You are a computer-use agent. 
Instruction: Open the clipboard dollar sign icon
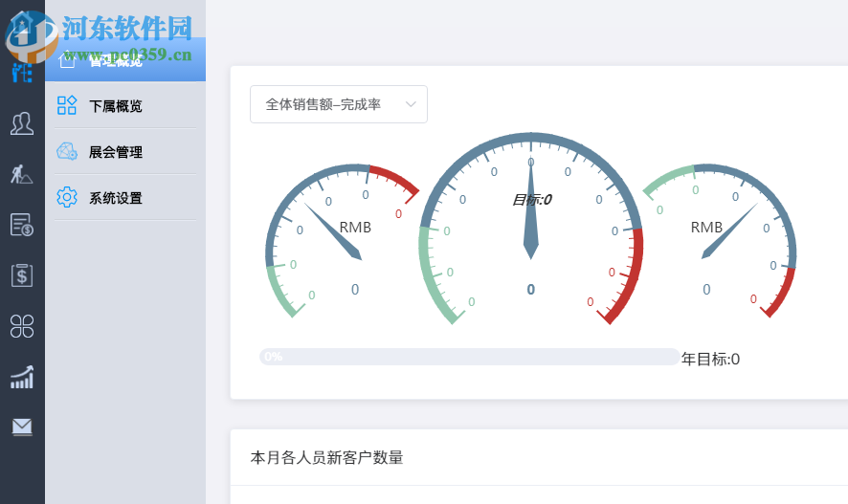click(22, 275)
